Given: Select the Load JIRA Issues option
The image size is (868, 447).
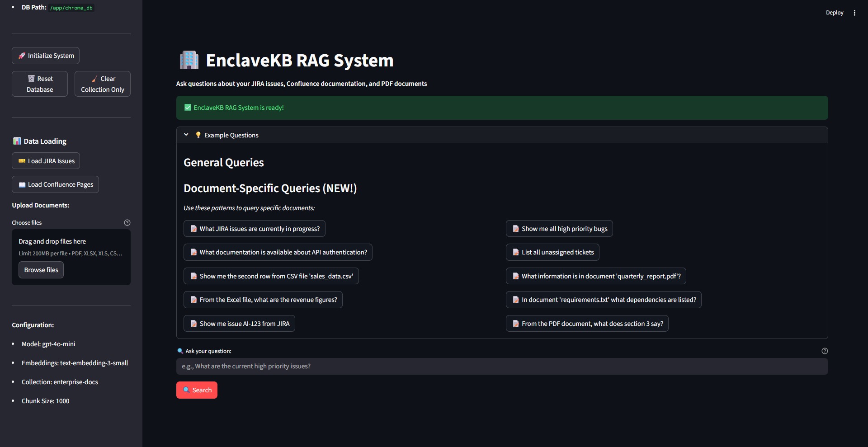Looking at the screenshot, I should (45, 160).
